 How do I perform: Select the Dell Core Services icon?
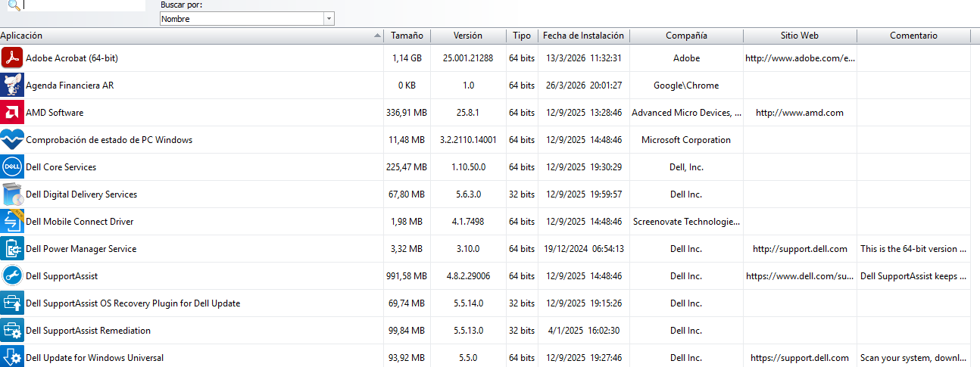[12, 167]
